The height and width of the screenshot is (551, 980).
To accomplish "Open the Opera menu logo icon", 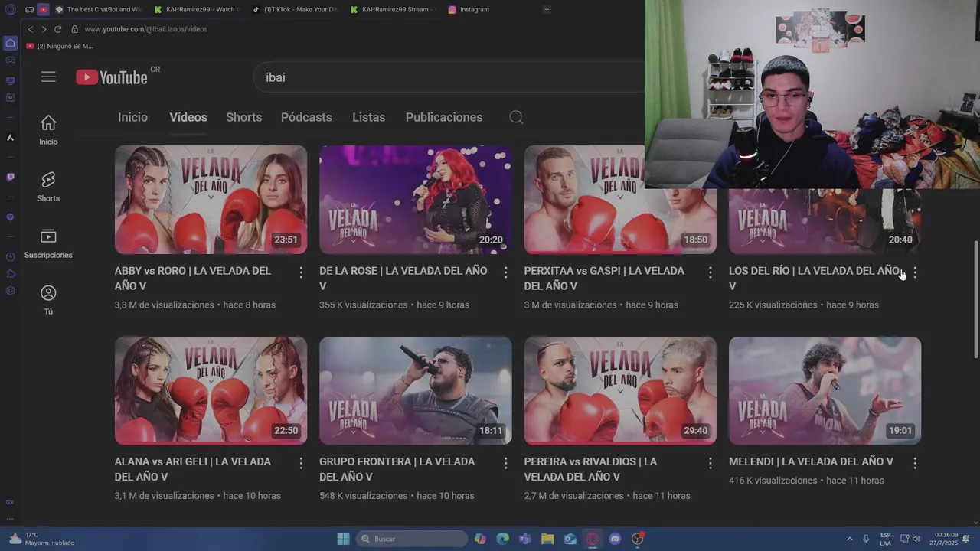I will (10, 9).
